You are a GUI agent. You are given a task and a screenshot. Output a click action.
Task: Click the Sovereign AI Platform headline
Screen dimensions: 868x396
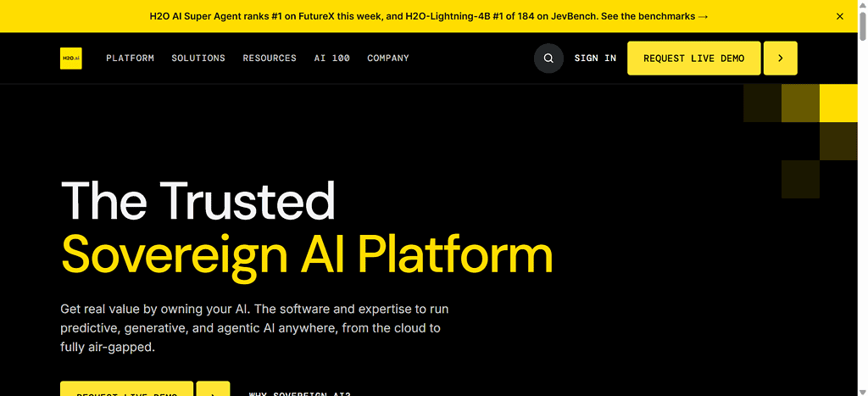click(x=307, y=254)
